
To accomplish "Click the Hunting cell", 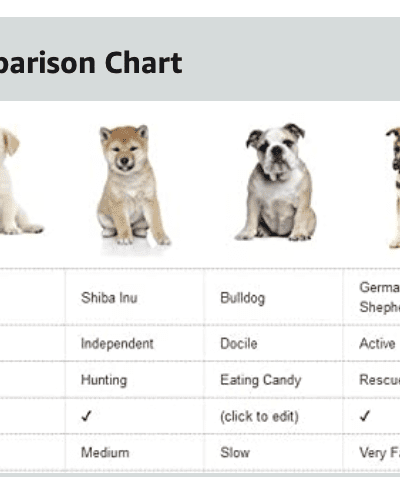I will [x=135, y=380].
